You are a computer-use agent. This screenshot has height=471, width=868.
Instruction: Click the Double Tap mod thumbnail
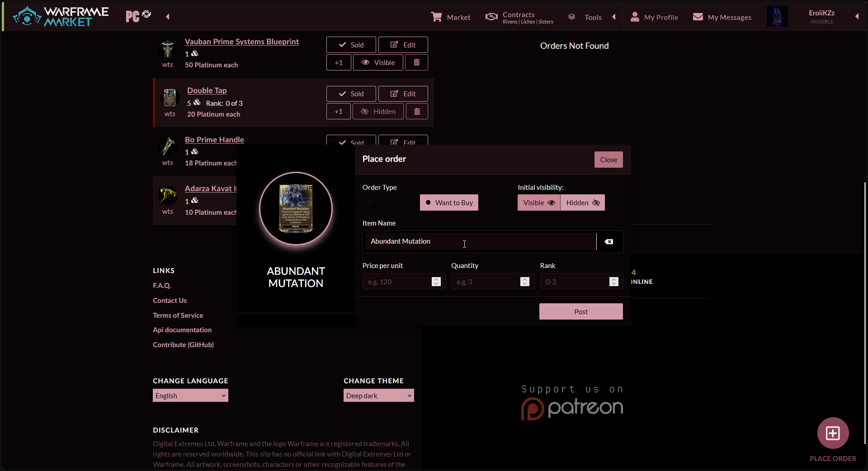click(170, 98)
